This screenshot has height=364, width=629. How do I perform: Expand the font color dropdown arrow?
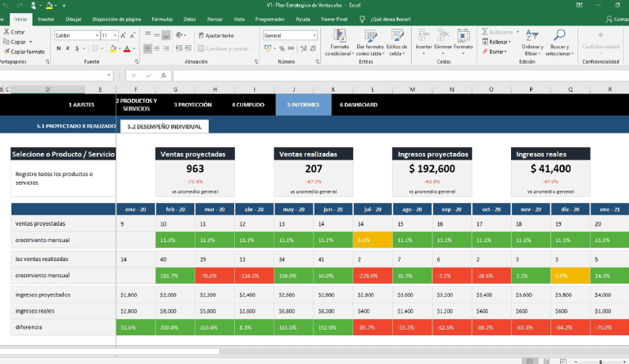click(x=133, y=49)
